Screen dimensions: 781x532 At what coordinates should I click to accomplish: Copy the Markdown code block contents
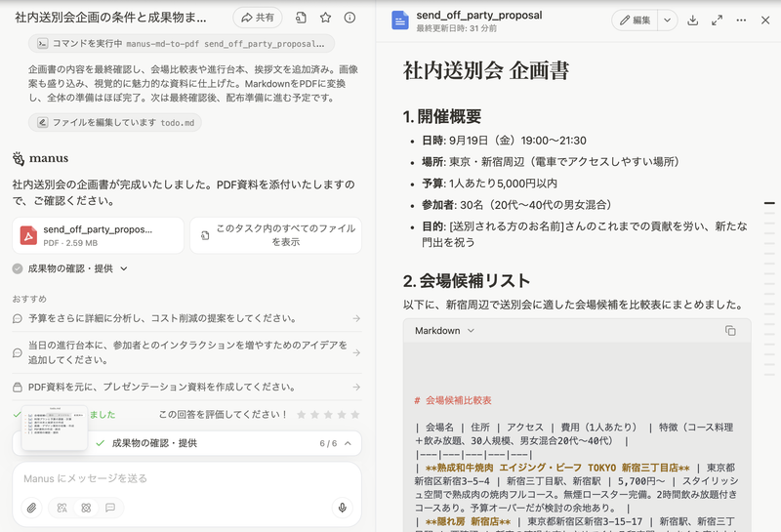(730, 331)
